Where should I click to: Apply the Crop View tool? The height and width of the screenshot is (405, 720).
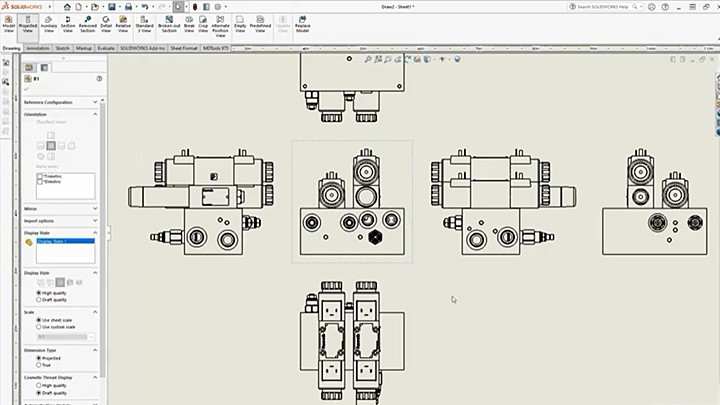click(203, 24)
